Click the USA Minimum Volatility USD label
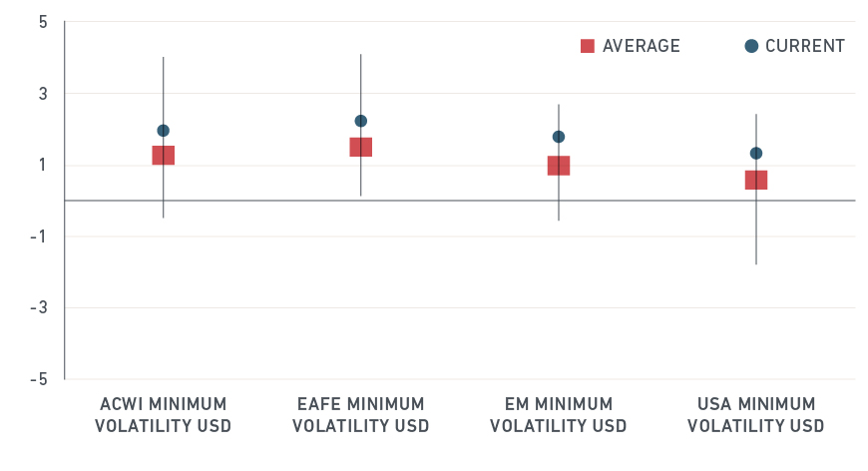 point(756,415)
